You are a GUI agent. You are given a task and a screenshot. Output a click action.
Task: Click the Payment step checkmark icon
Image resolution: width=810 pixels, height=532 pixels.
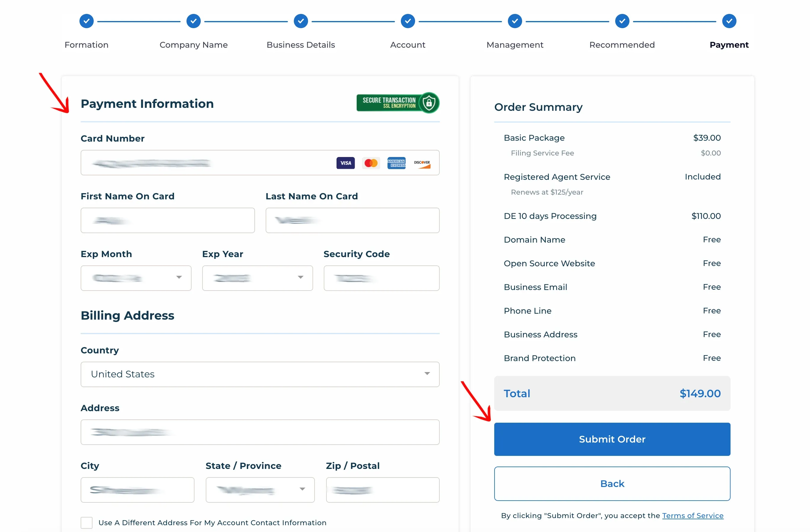(729, 21)
